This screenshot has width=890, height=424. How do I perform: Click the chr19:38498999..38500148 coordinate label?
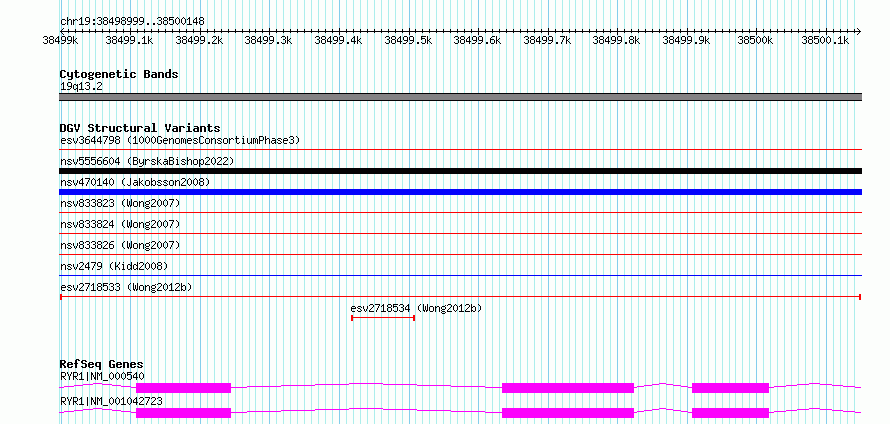[132, 22]
